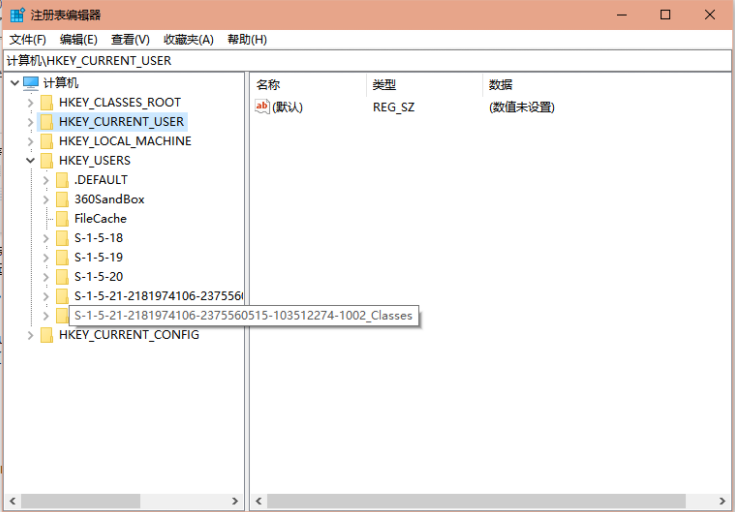Select the HKEY_LOCAL_MACHINE label
Viewport: 735px width, 512px height.
pos(125,141)
